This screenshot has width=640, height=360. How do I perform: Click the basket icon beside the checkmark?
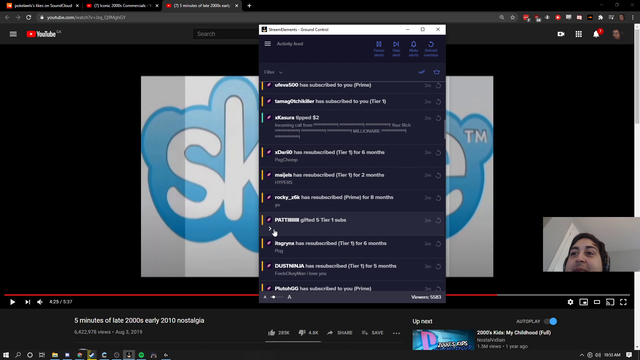(437, 72)
